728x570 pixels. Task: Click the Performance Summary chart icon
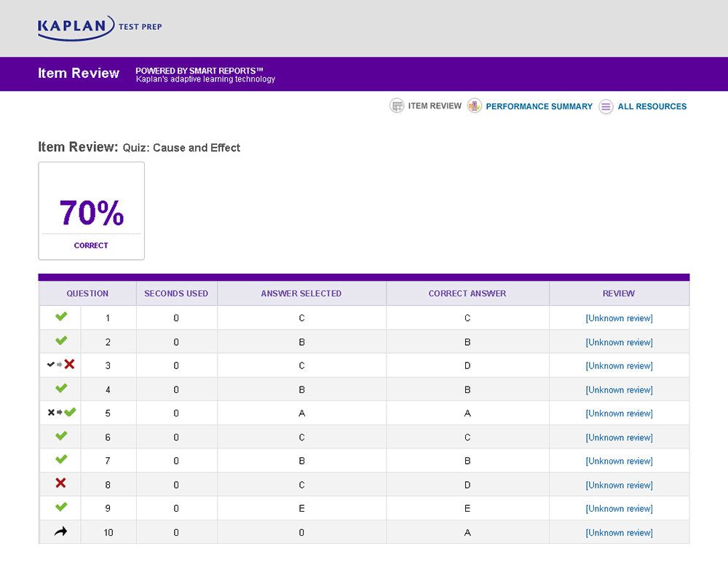coord(475,106)
